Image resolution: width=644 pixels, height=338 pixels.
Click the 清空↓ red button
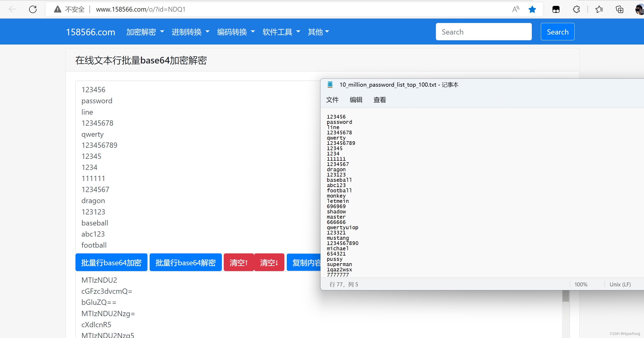tap(269, 262)
